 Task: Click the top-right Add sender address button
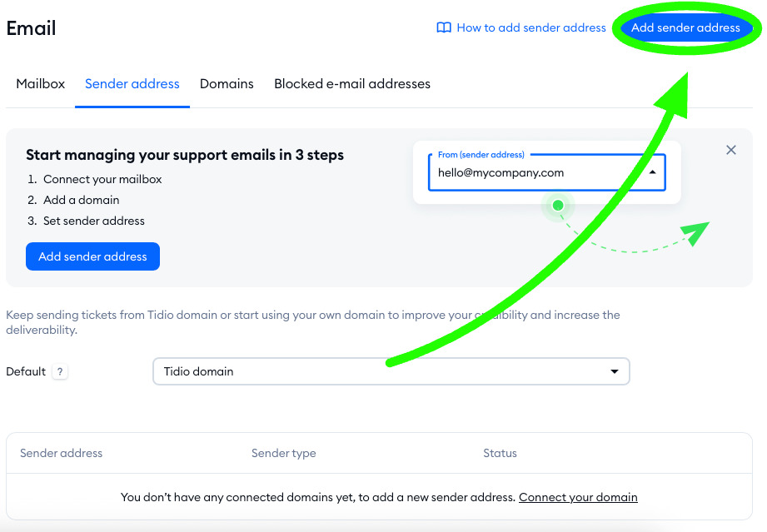(x=685, y=27)
